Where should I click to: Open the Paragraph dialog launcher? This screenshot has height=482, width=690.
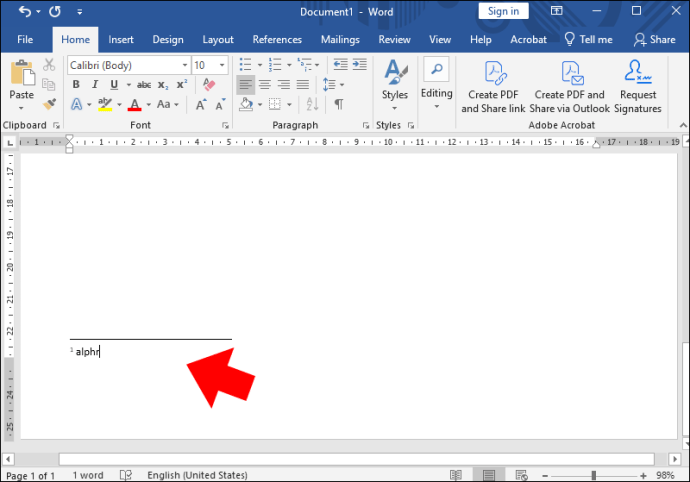[x=366, y=125]
